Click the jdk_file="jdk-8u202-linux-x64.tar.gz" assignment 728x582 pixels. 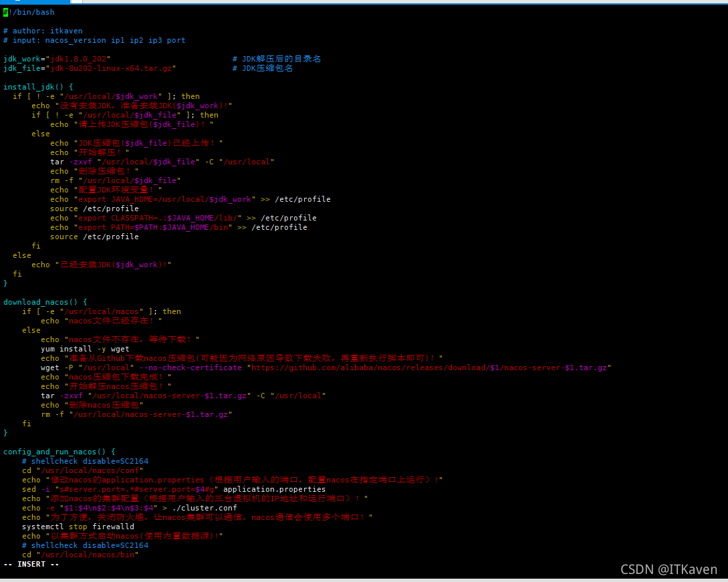click(x=90, y=68)
